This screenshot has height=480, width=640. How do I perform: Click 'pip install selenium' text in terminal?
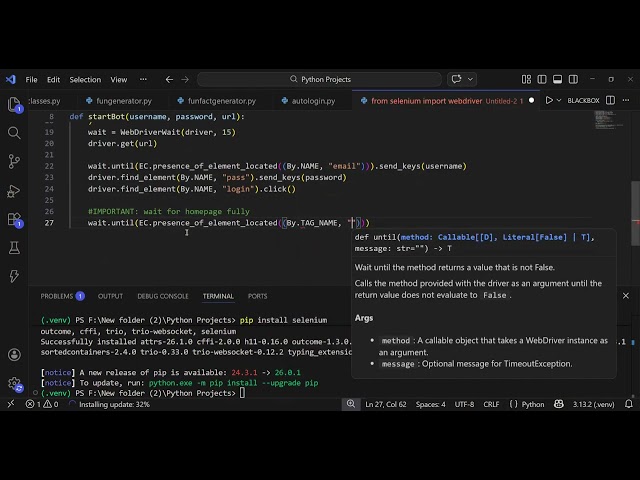(283, 320)
